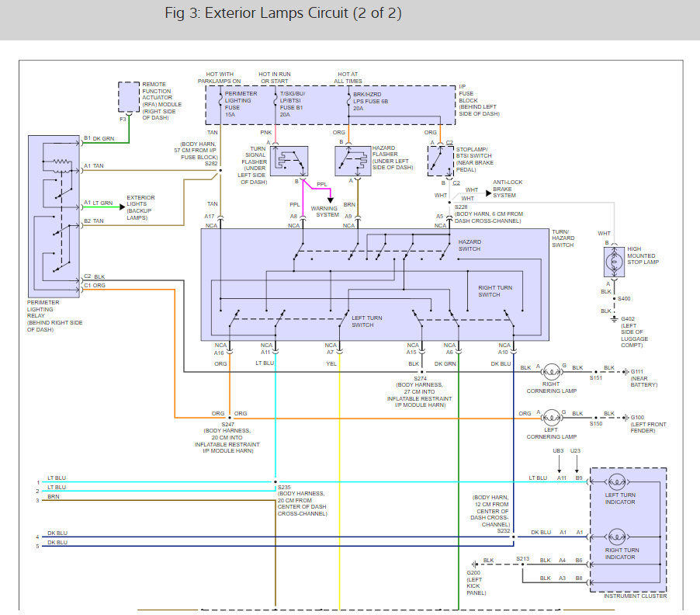Image resolution: width=700 pixels, height=615 pixels.
Task: Click the G402 ground symbol
Action: point(615,319)
